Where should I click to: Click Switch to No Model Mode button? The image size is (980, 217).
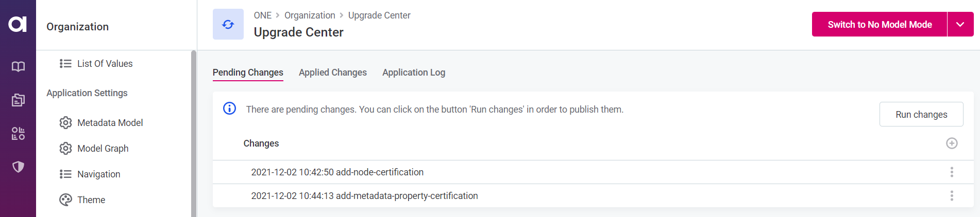coord(879,24)
